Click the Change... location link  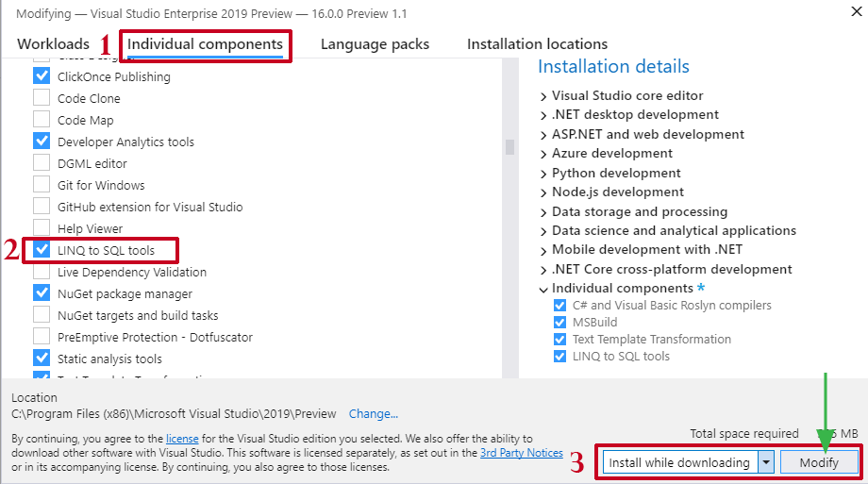coord(374,413)
